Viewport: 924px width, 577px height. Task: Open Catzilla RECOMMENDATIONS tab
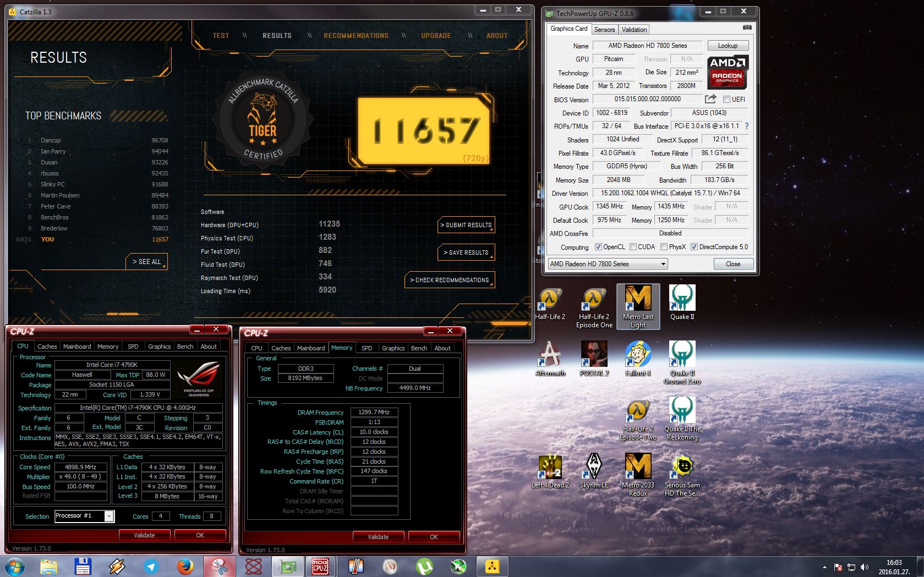point(356,36)
